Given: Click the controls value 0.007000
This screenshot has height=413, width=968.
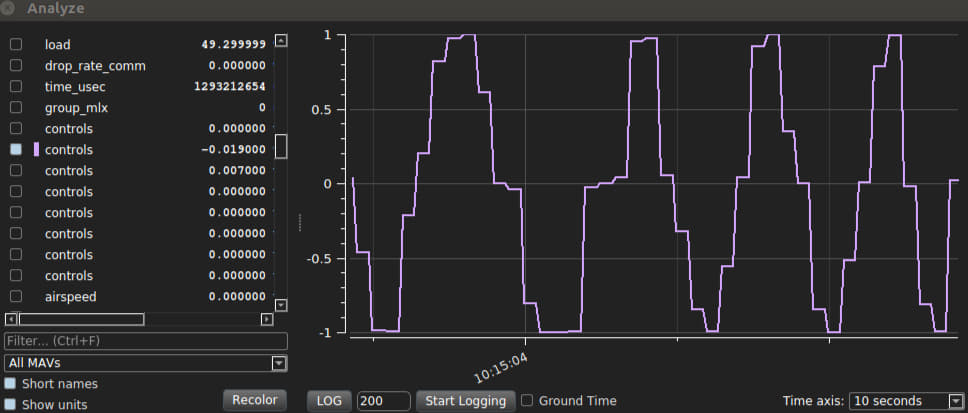Looking at the screenshot, I should pyautogui.click(x=237, y=170).
